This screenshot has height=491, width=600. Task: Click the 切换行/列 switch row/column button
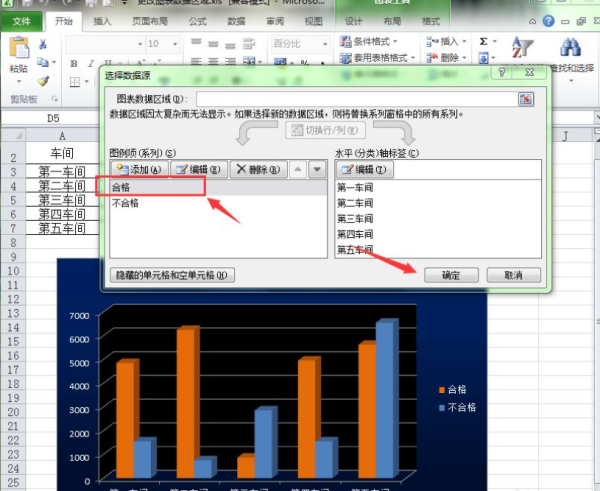(325, 130)
